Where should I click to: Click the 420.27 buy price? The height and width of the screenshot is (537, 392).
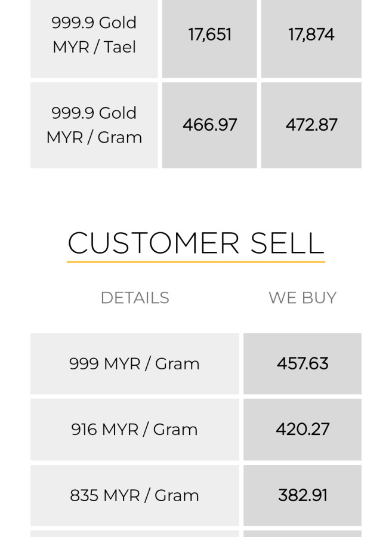(x=303, y=430)
